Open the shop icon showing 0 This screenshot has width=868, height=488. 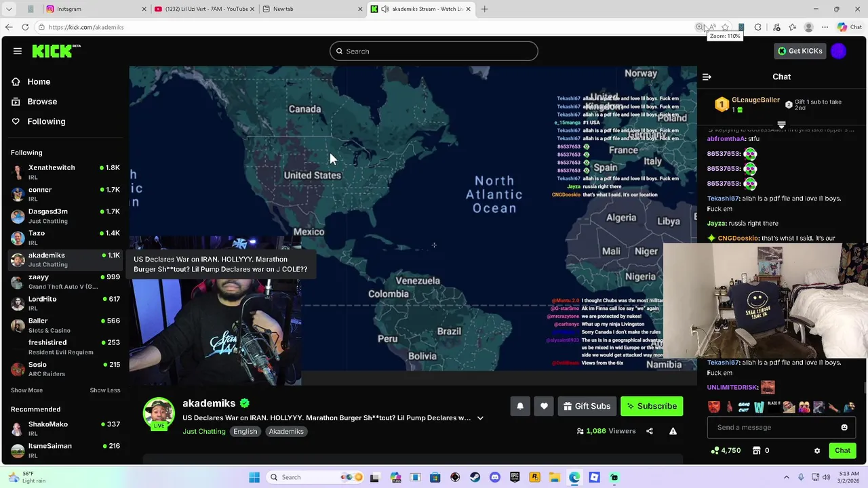tap(761, 451)
